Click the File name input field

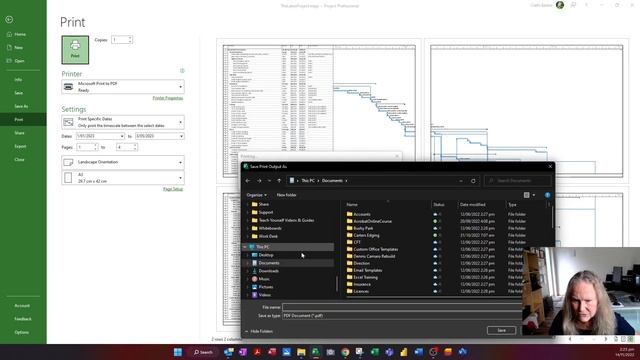(402, 307)
